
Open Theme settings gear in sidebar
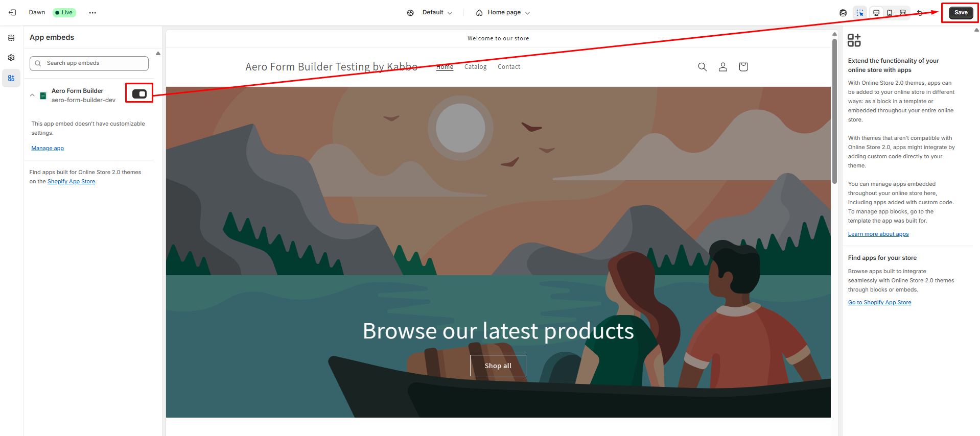pos(11,58)
